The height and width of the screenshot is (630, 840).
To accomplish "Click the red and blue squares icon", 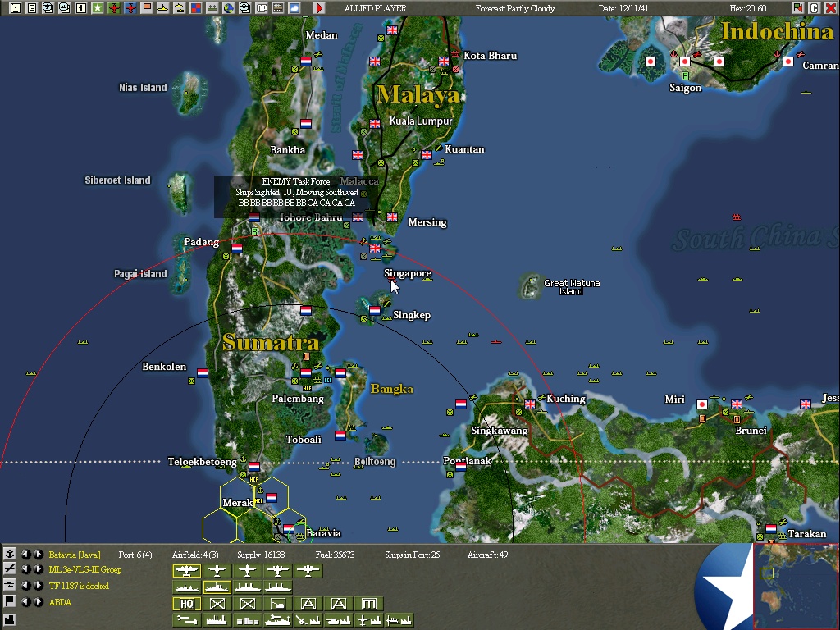I will (x=196, y=8).
